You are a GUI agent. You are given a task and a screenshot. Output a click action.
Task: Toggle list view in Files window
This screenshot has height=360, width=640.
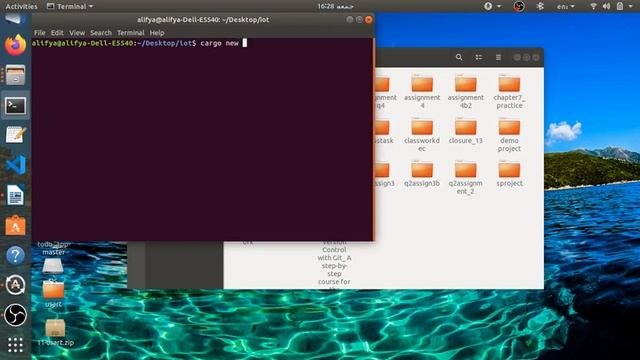point(479,58)
